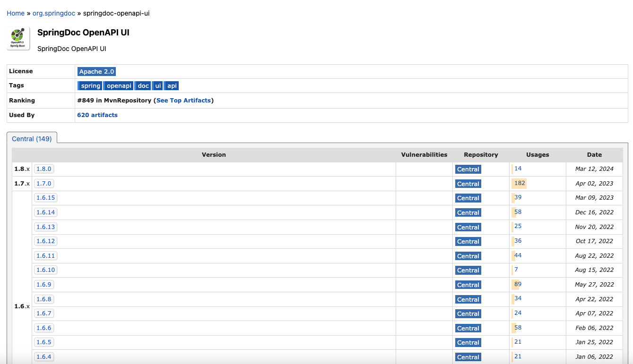633x364 pixels.
Task: Open version 1.6.5
Action: pos(44,342)
